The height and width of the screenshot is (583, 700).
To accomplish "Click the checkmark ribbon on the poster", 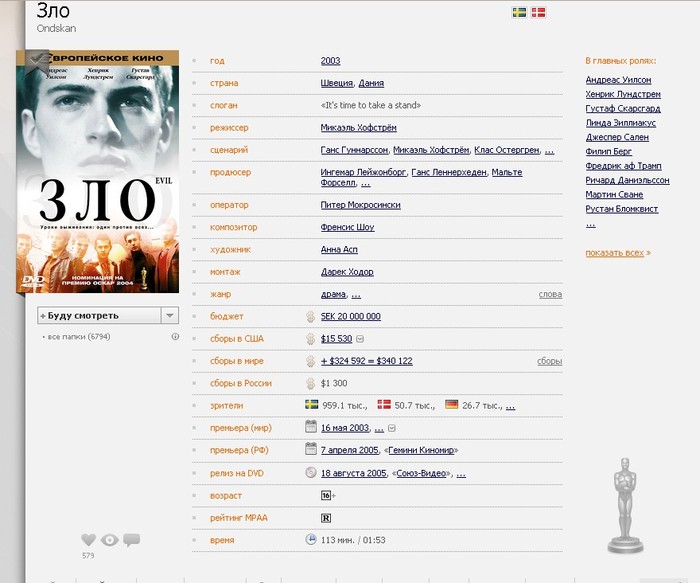I will point(37,62).
